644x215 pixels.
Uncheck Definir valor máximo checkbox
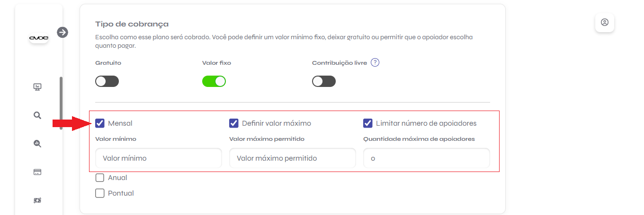(x=234, y=123)
